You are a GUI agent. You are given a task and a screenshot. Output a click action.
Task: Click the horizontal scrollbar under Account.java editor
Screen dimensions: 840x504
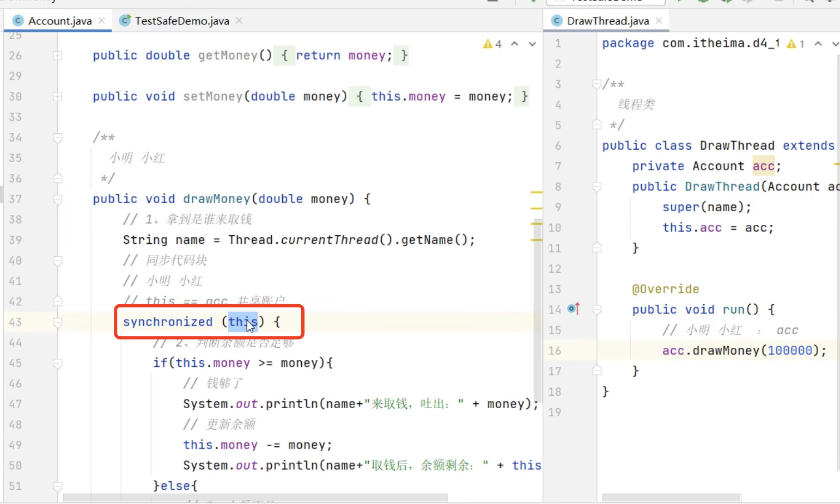point(255,497)
